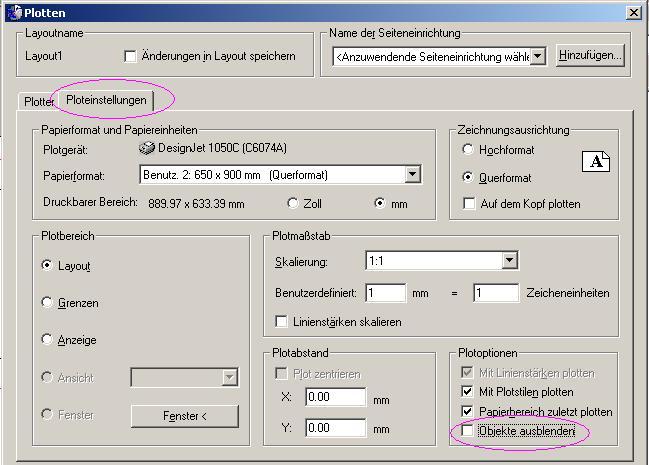Open the Ansicht view dropdown
The width and height of the screenshot is (649, 465).
point(229,377)
